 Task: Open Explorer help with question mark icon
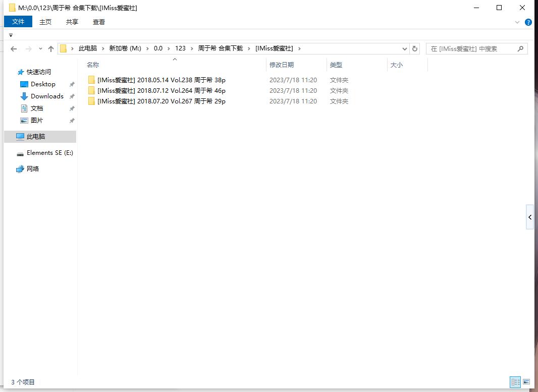click(528, 22)
